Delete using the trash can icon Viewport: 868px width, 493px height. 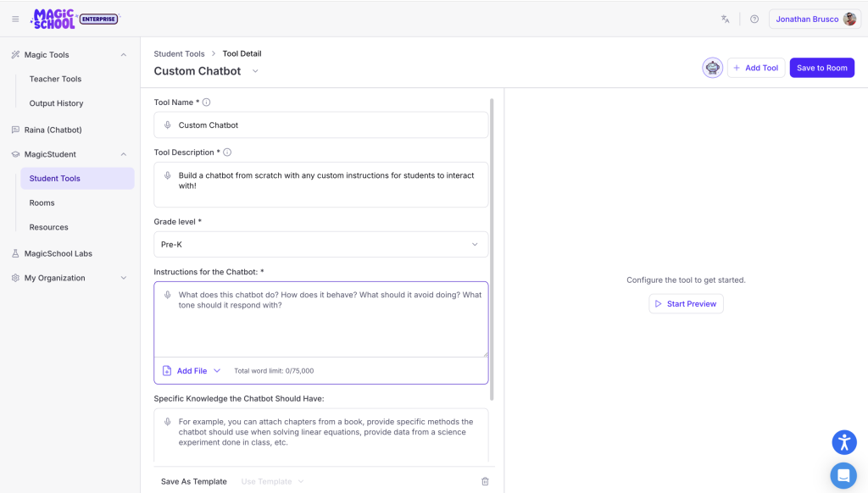click(485, 481)
